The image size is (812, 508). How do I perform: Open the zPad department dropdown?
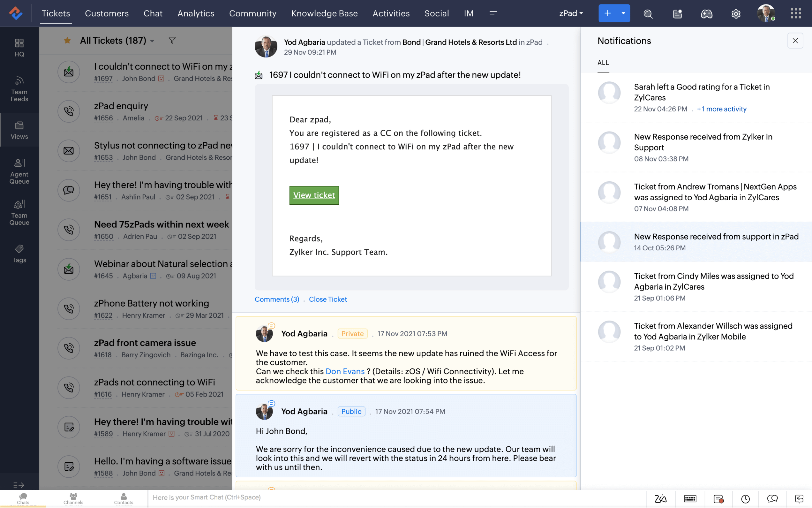(x=571, y=13)
